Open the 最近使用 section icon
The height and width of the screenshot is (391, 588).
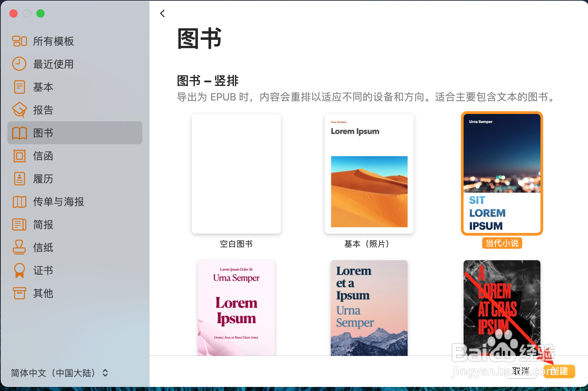point(19,64)
